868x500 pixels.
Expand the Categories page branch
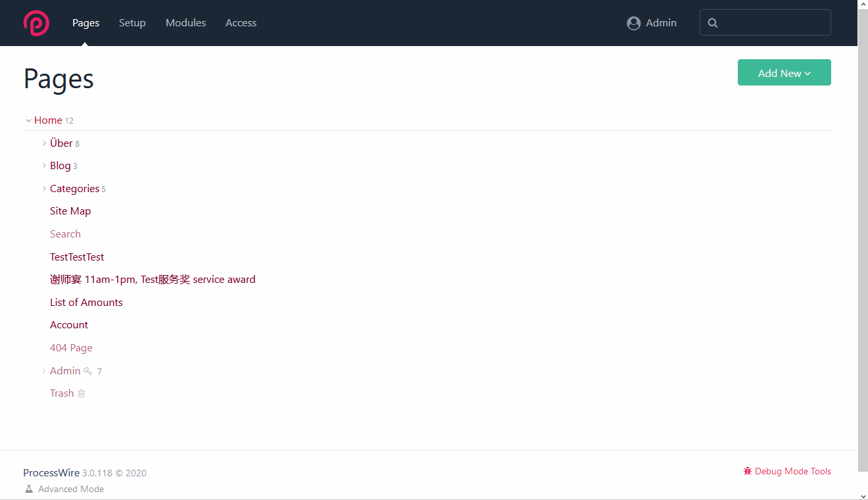point(44,189)
